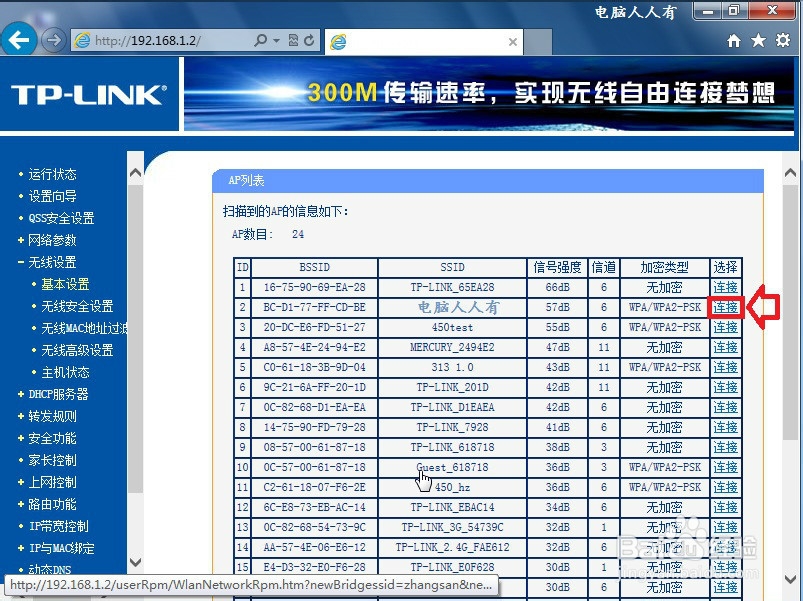The image size is (803, 601).
Task: Expand 路由功能 menu section
Action: (52, 504)
